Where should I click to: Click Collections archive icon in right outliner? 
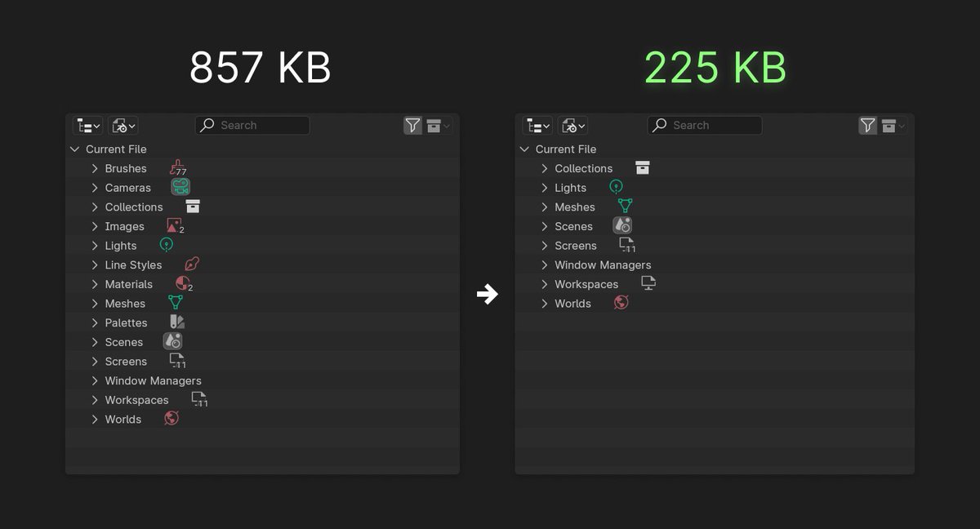643,168
